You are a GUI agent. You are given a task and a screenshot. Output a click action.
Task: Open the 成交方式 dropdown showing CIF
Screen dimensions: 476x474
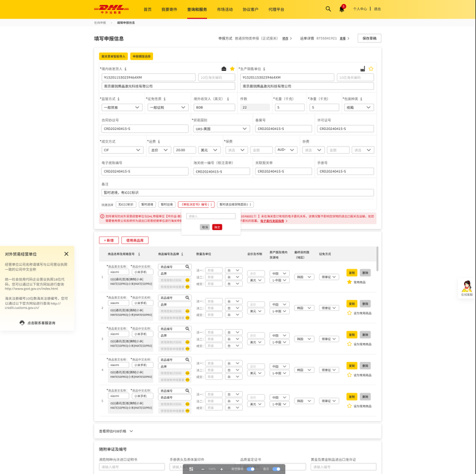[x=123, y=150]
